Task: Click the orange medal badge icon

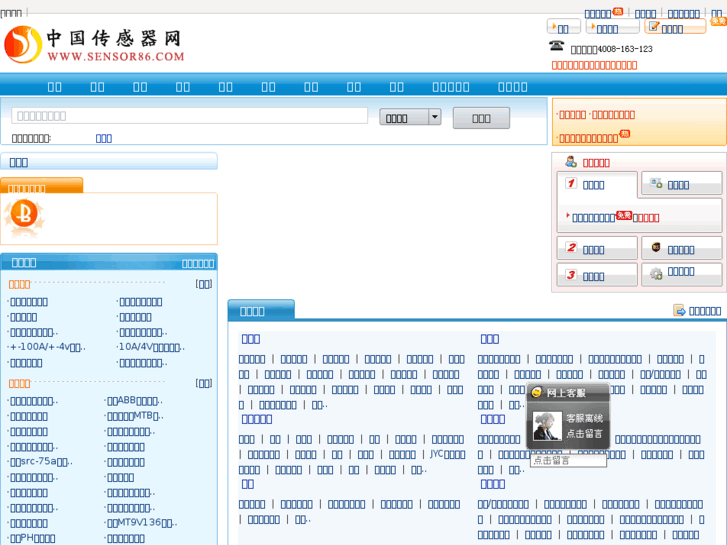Action: point(22,213)
